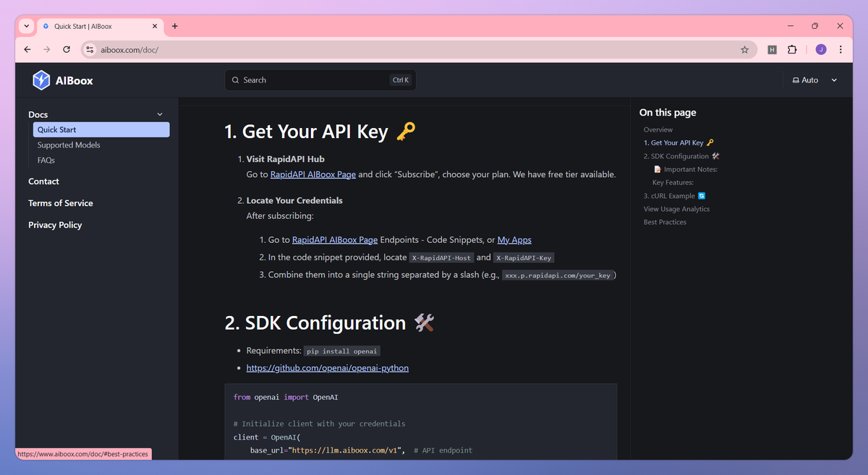Open the H extension icon
This screenshot has height=475, width=868.
click(x=772, y=50)
